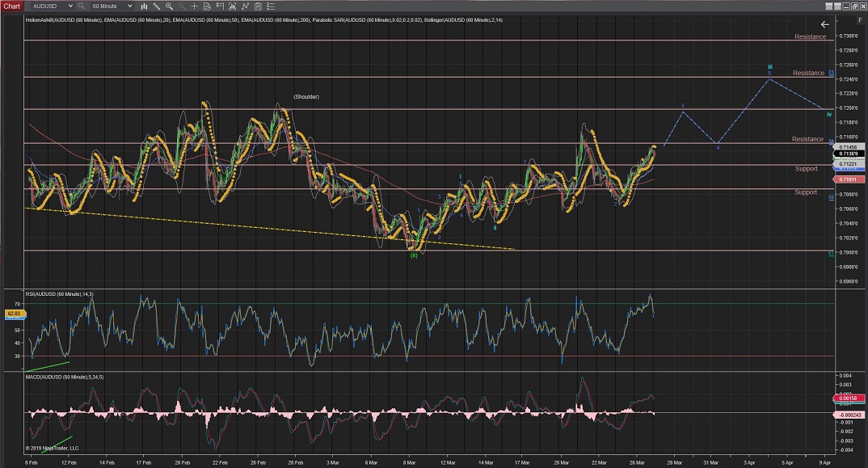Viewport: 868px width, 468px height.
Task: Select the crosshair cursor tool
Action: [192, 6]
